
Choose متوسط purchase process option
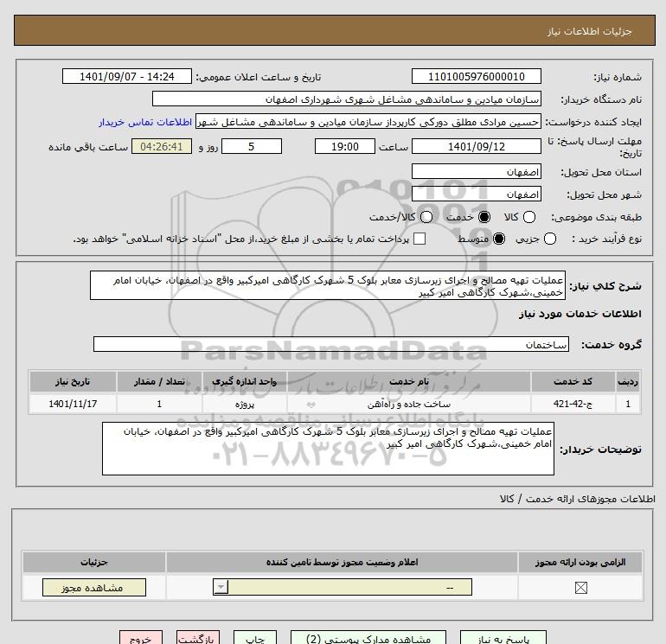(x=499, y=239)
